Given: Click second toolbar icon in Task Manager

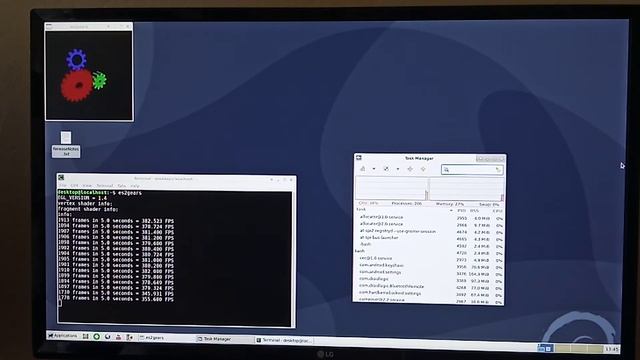Looking at the screenshot, I should [386, 169].
